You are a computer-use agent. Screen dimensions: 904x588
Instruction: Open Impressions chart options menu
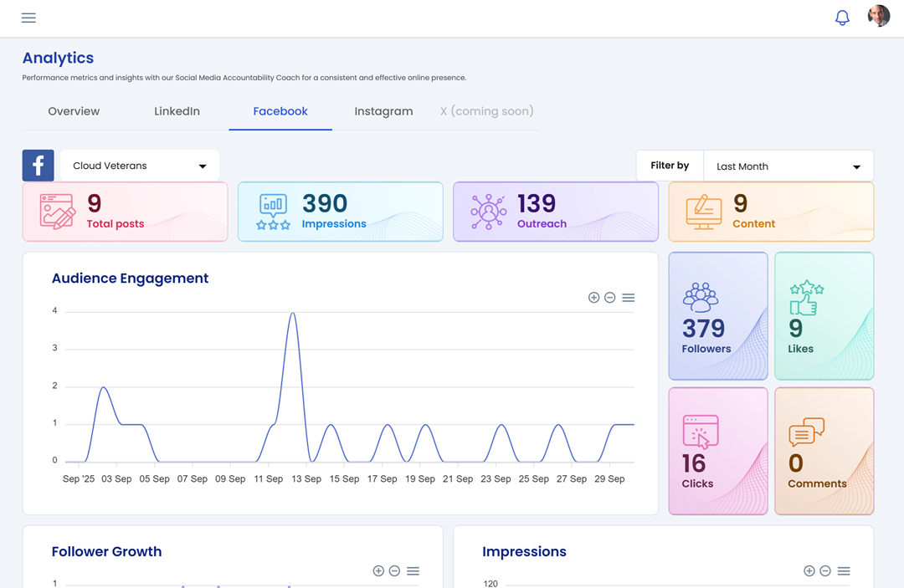coord(844,571)
